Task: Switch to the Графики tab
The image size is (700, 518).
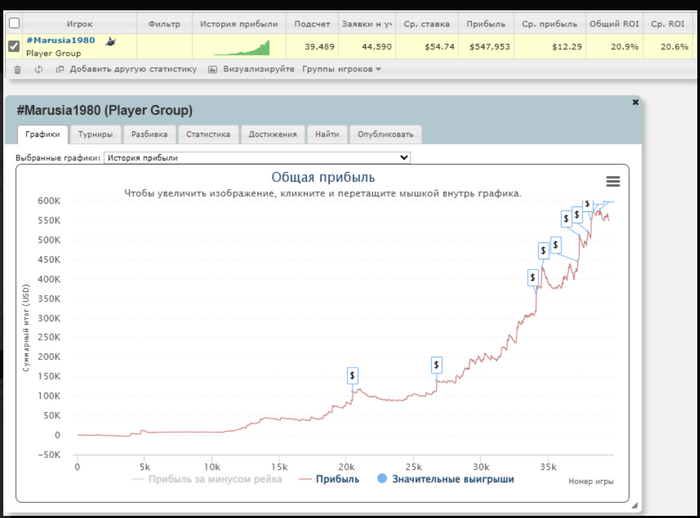Action: coord(42,134)
